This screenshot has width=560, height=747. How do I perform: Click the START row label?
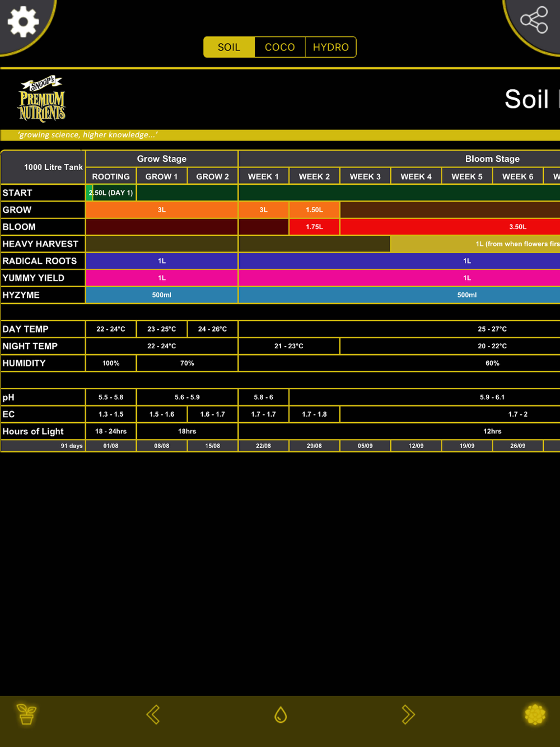(x=43, y=193)
